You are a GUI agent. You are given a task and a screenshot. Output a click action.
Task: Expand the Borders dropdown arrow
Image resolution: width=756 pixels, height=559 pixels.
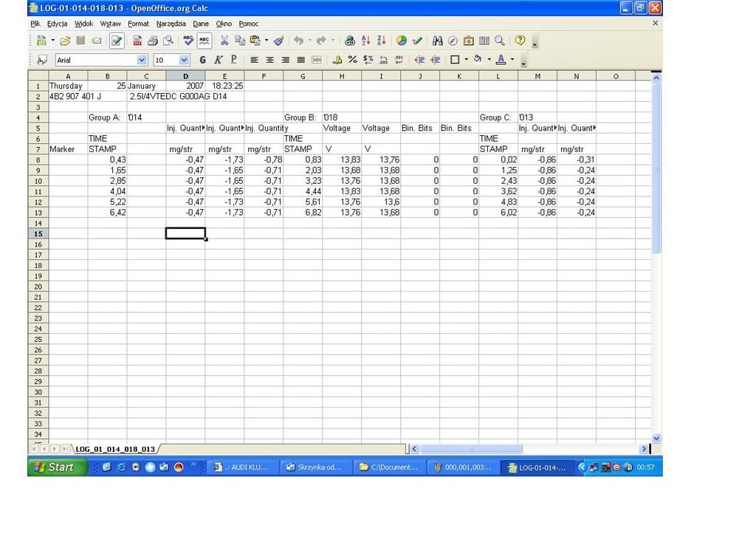click(x=467, y=60)
